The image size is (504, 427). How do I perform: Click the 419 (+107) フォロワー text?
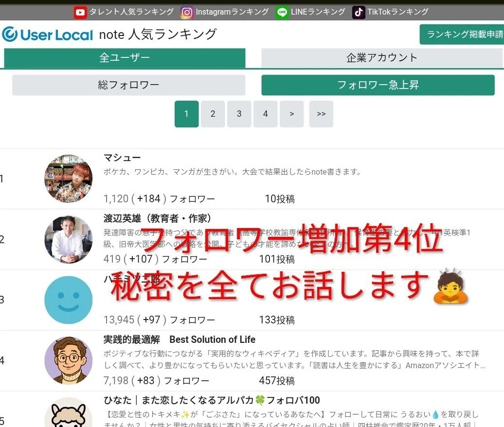click(155, 259)
